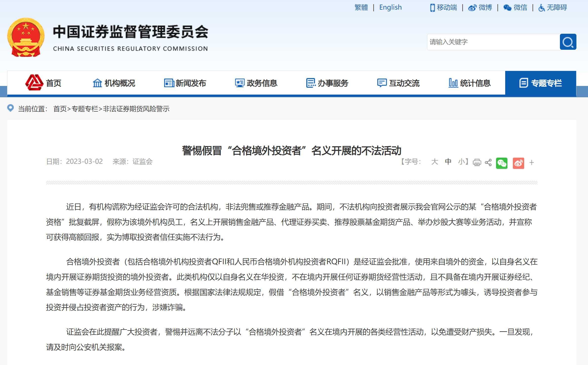The image size is (588, 365).
Task: Set font size to 小
Action: tap(461, 162)
